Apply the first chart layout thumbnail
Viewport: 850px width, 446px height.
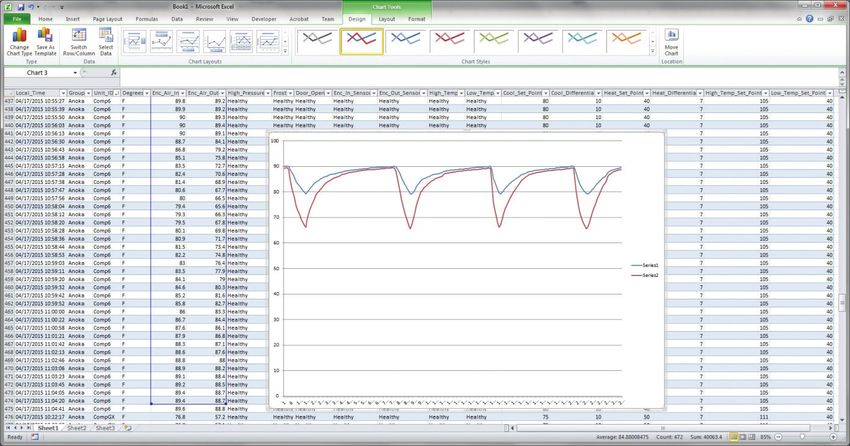coord(135,42)
